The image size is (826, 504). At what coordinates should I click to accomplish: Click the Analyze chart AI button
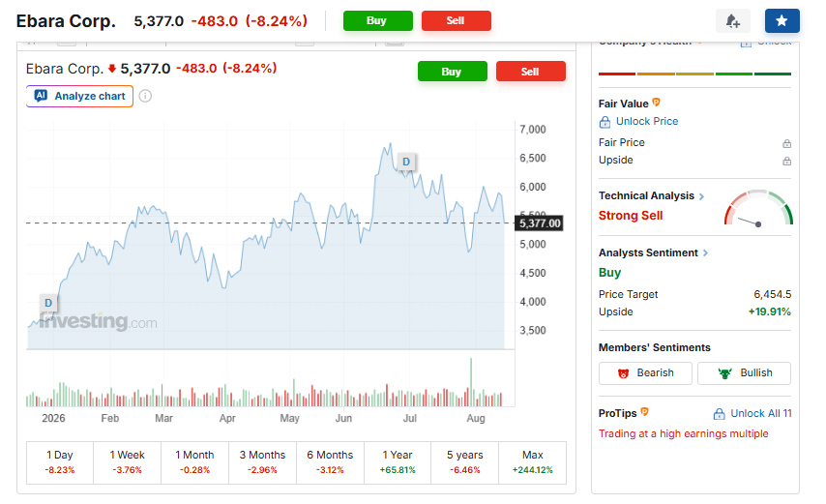(79, 96)
